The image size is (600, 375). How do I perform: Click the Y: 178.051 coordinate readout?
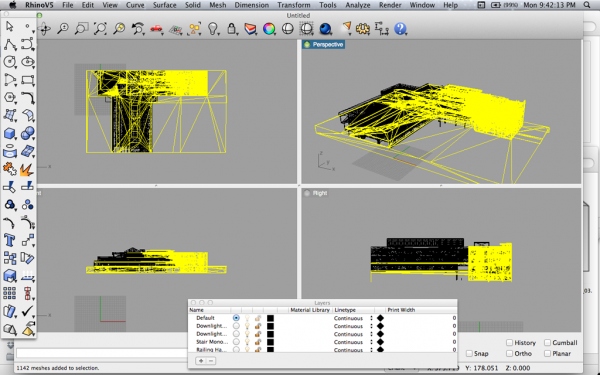tap(481, 368)
